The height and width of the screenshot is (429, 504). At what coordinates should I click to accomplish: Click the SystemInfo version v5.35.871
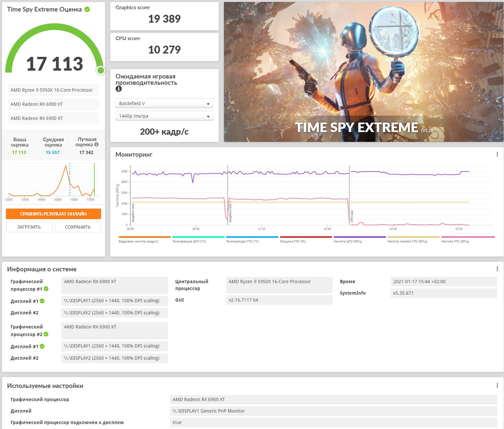(x=444, y=293)
